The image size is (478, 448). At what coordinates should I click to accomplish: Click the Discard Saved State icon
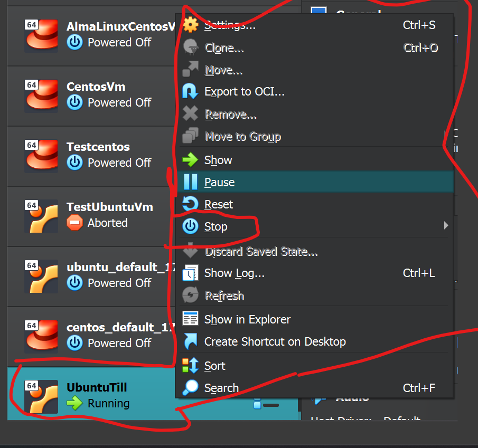(191, 250)
